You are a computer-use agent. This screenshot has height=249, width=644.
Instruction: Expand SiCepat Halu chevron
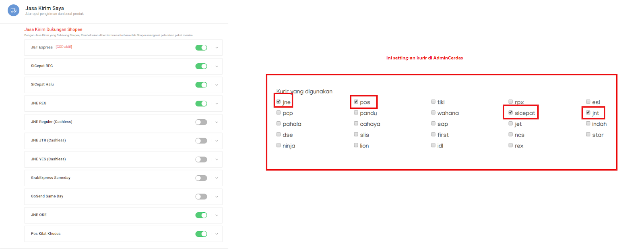(x=217, y=85)
